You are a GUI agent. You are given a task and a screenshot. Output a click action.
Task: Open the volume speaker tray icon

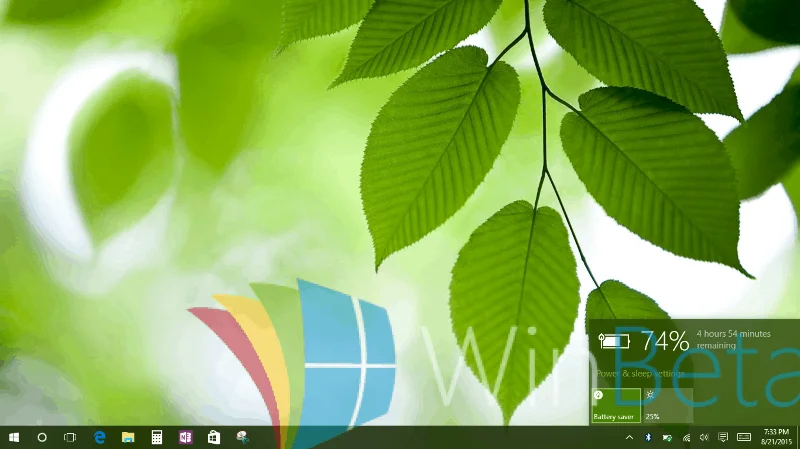click(x=704, y=437)
